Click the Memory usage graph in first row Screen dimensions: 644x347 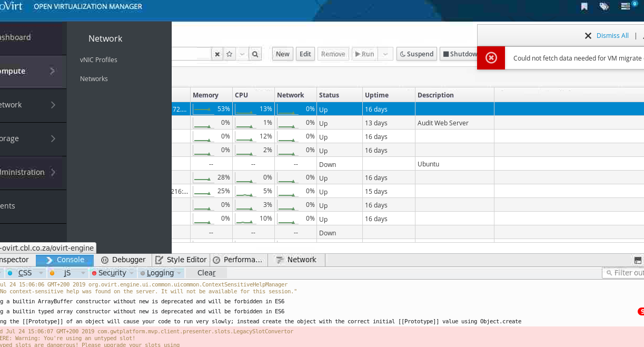click(x=203, y=109)
